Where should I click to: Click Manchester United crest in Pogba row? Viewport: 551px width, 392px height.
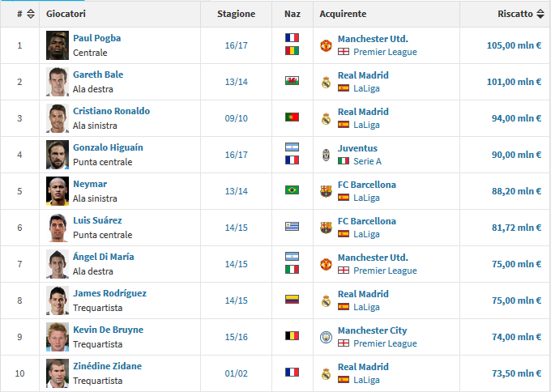click(326, 45)
